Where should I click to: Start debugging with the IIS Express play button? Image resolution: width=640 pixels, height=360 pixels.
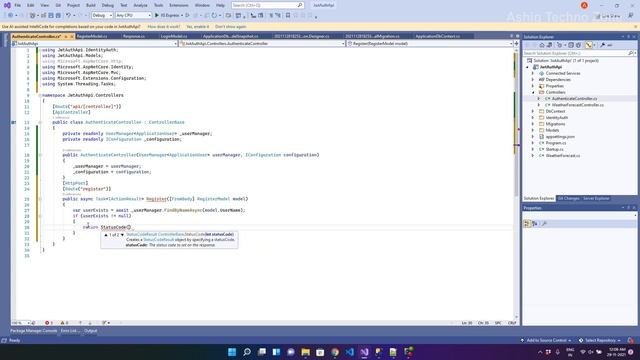[x=157, y=15]
